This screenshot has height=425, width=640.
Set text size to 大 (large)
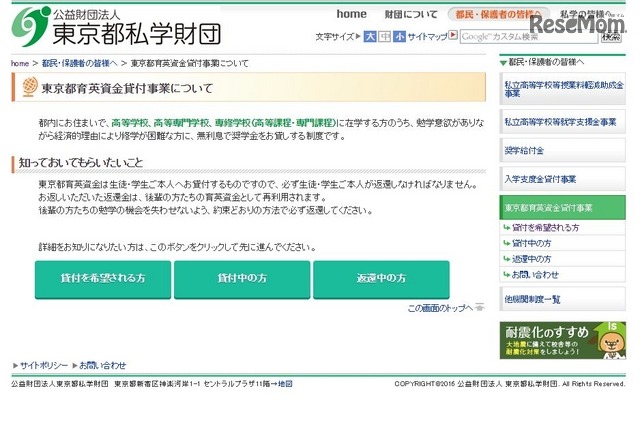[x=370, y=36]
